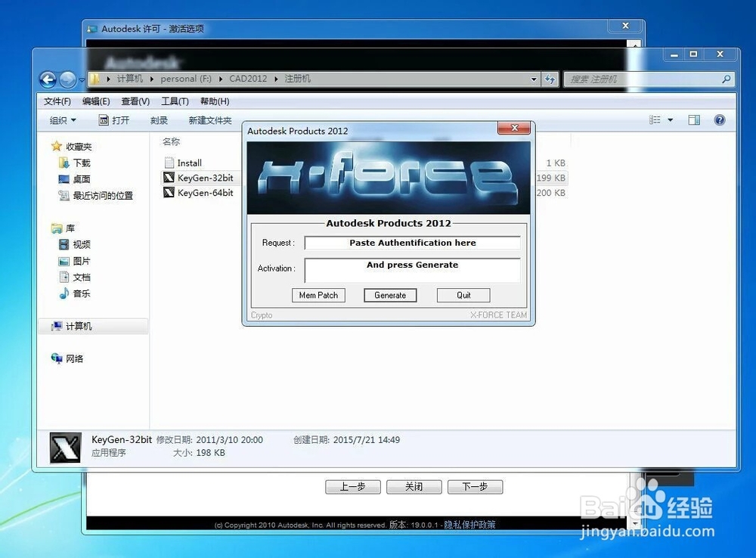756x558 pixels.
Task: Click the refresh button next to address bar
Action: coord(550,79)
